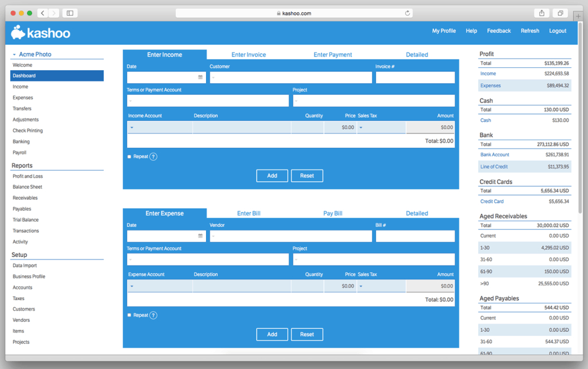Open the Sales Tax dropdown in Enter Expense
The image size is (588, 369).
pyautogui.click(x=360, y=286)
